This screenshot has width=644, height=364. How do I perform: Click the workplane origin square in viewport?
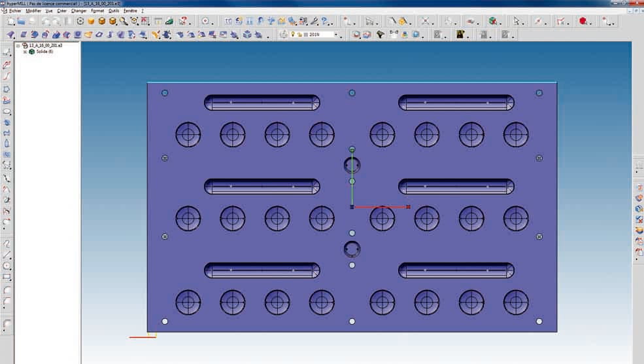[352, 207]
